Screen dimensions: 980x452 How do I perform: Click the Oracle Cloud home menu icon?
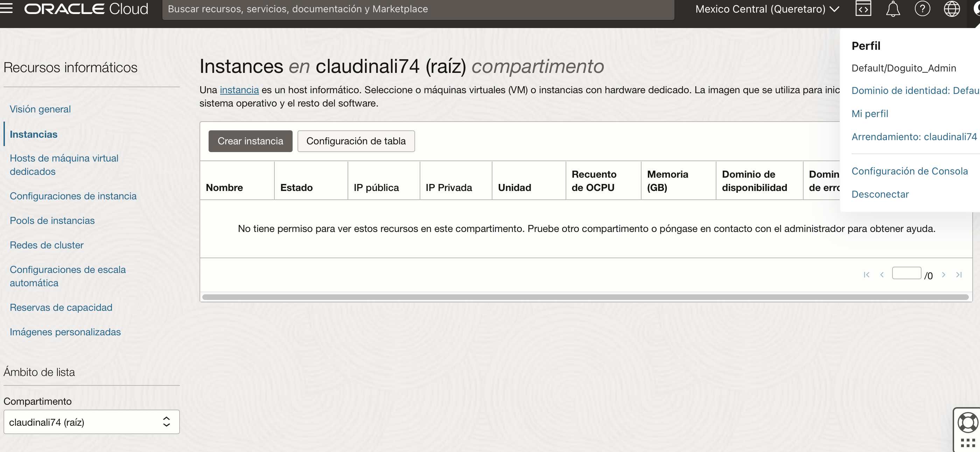9,8
